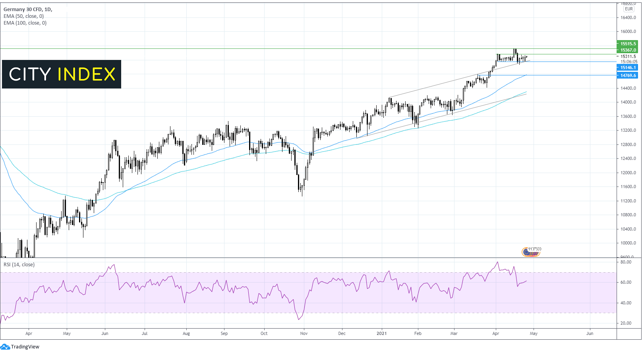The image size is (644, 354).
Task: Click the TradingView text link
Action: tap(25, 347)
